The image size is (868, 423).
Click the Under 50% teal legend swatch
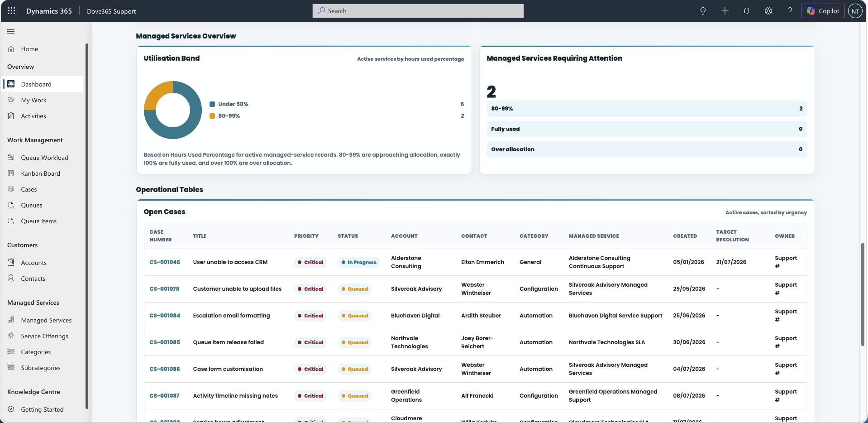tap(212, 104)
